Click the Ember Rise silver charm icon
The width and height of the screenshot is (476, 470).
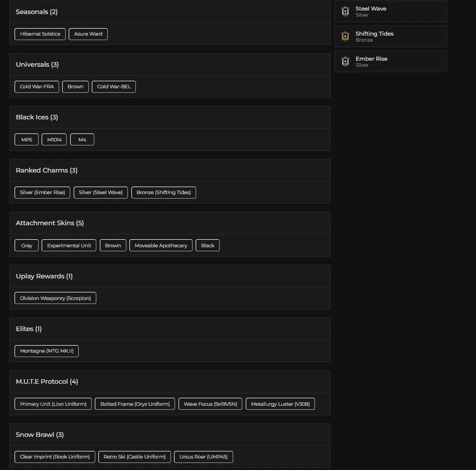coord(345,62)
